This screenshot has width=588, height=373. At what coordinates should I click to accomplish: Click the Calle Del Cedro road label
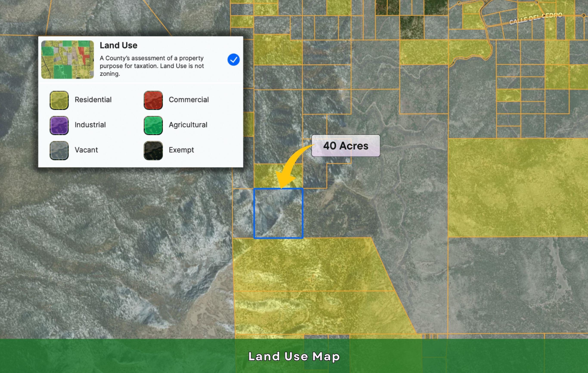[536, 19]
